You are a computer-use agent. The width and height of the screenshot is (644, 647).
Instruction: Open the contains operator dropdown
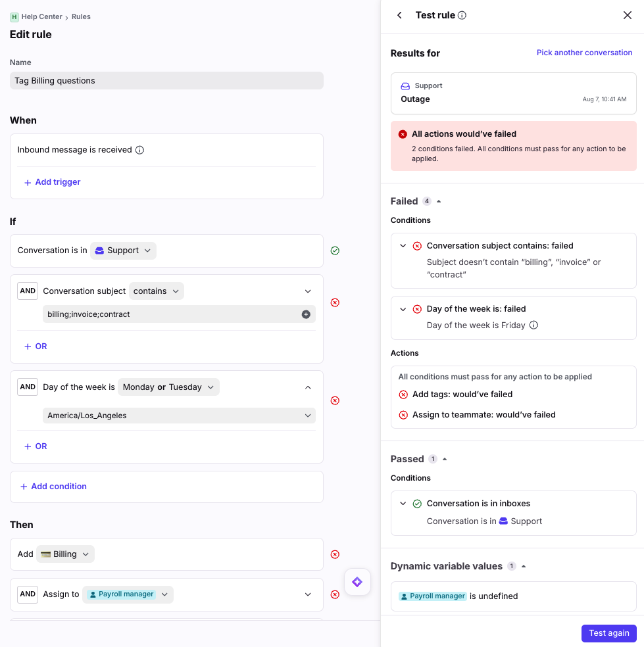(157, 291)
